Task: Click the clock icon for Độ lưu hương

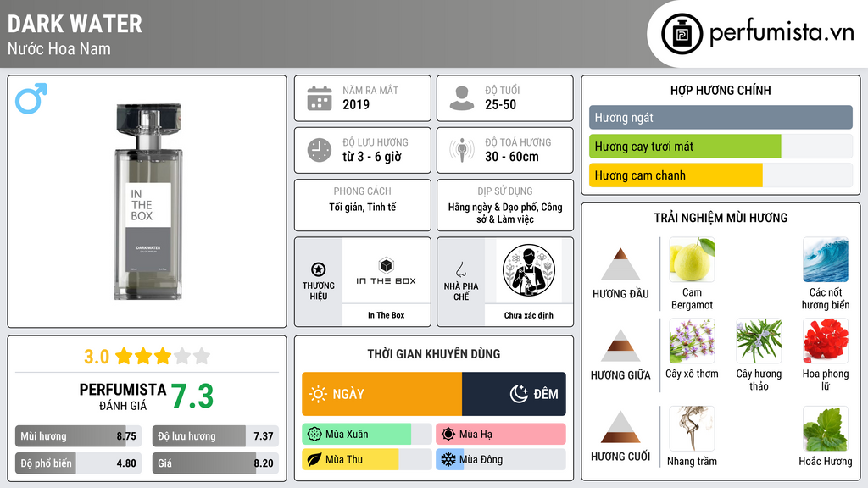Action: [x=320, y=150]
